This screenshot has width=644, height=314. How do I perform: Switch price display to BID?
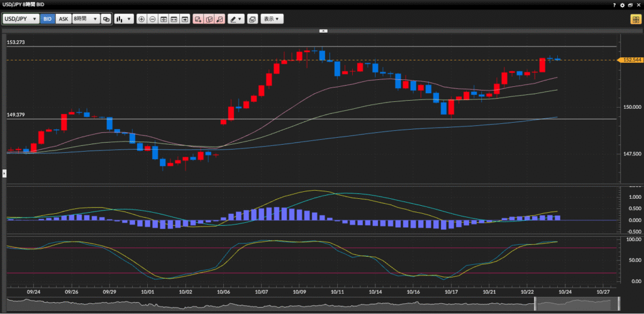(47, 20)
